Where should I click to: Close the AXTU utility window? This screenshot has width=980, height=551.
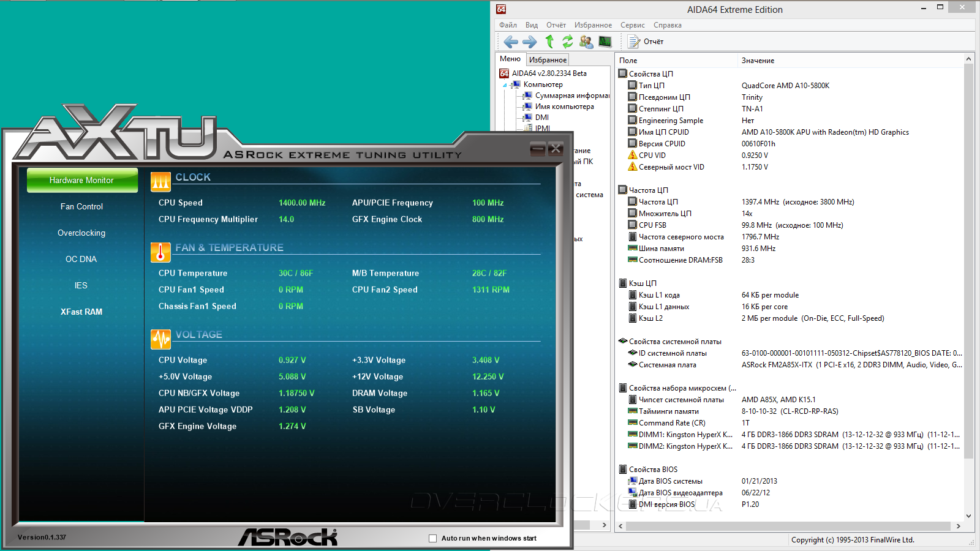tap(556, 148)
